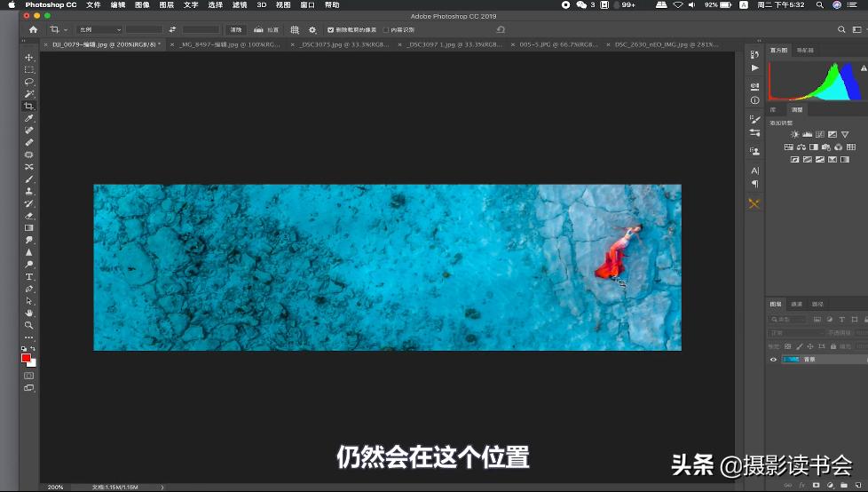
Task: Open status bar info arrow
Action: pos(162,488)
